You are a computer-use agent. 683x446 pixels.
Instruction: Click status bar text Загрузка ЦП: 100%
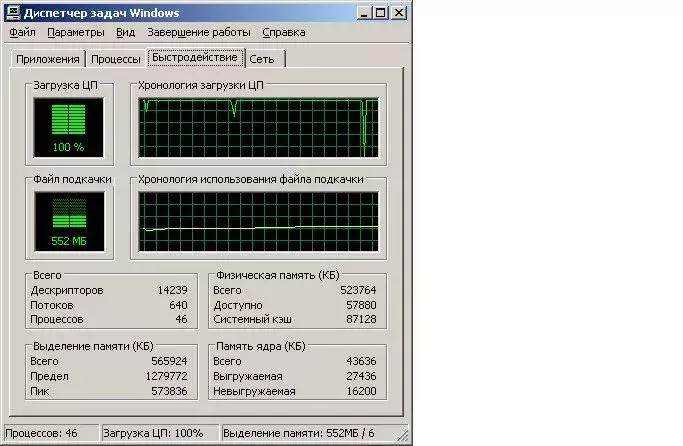point(153,433)
